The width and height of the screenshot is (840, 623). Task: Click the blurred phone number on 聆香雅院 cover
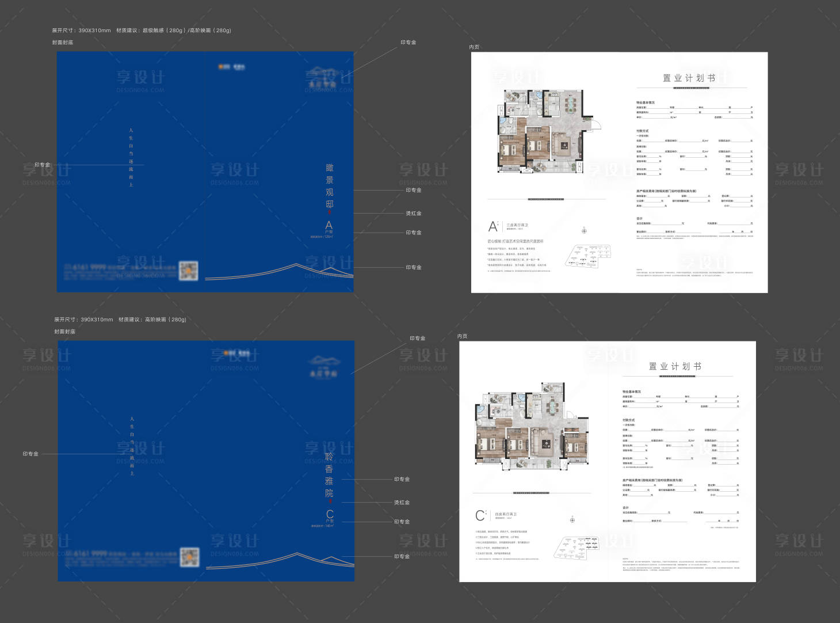[x=86, y=554]
